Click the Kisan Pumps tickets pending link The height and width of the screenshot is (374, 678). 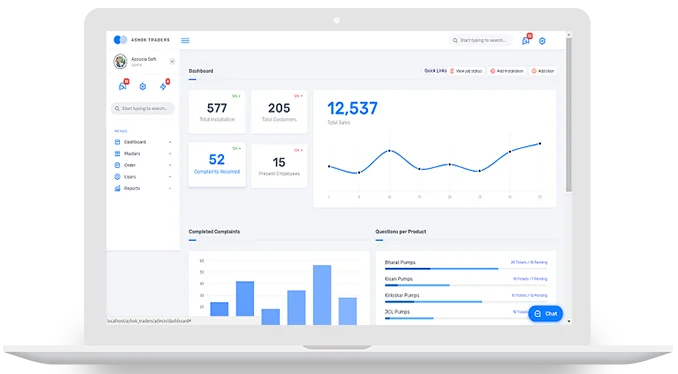[x=530, y=279]
